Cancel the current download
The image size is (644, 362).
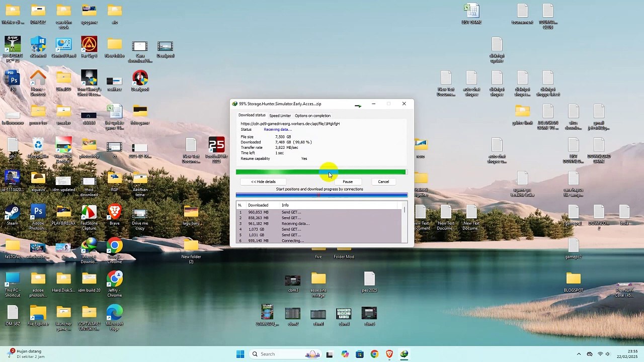pos(383,182)
